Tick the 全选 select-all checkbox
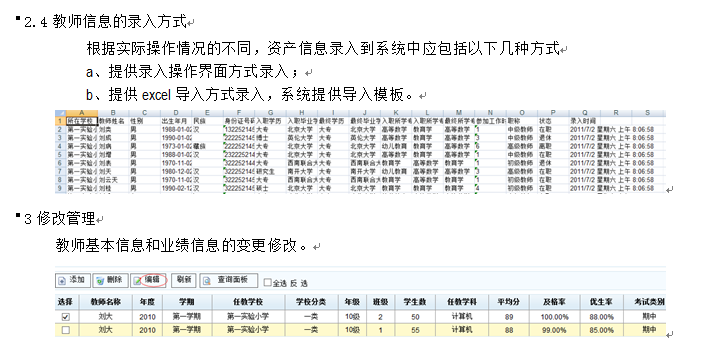This screenshot has width=712, height=362. coord(267,282)
